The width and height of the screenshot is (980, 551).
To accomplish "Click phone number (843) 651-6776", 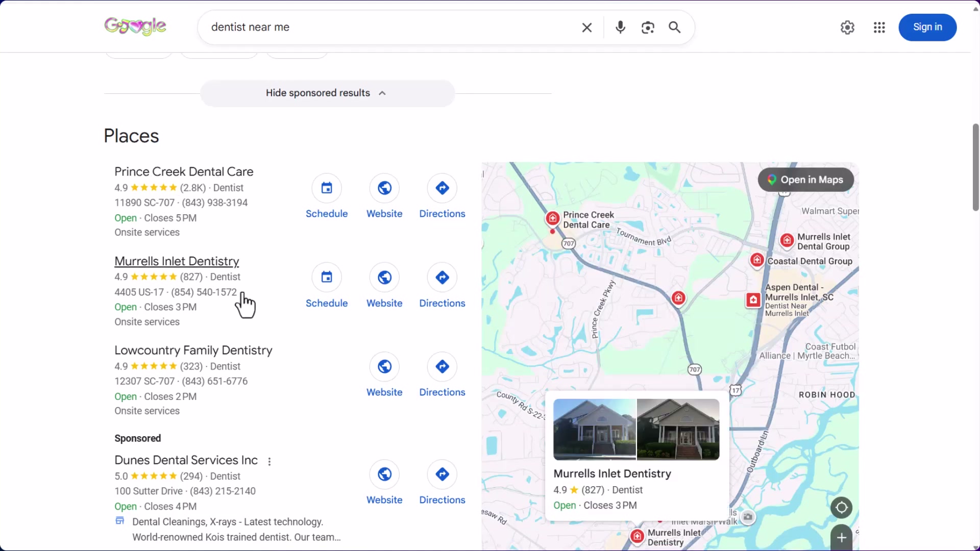I will click(x=215, y=382).
